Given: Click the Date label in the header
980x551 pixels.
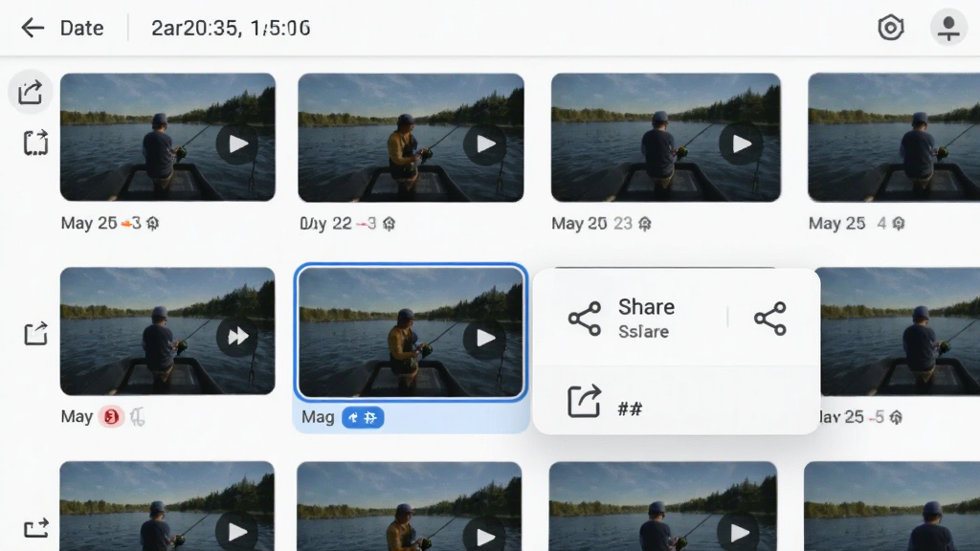Looking at the screenshot, I should 82,28.
